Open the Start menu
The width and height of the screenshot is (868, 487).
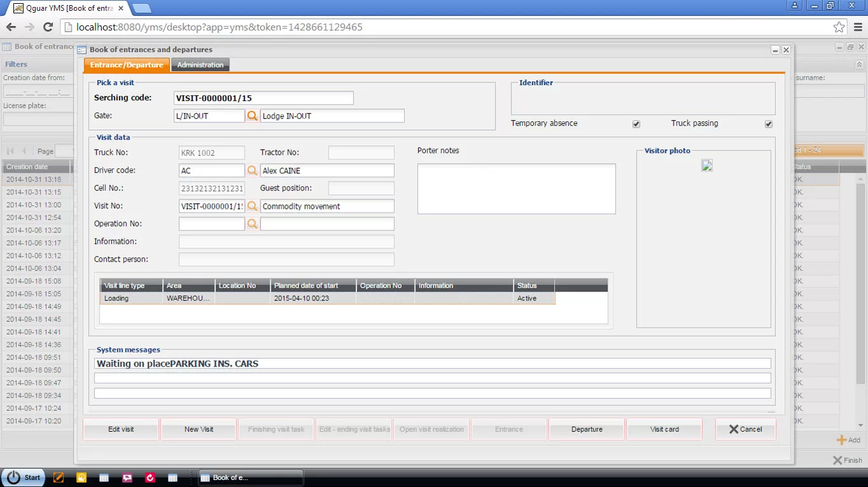(x=24, y=477)
